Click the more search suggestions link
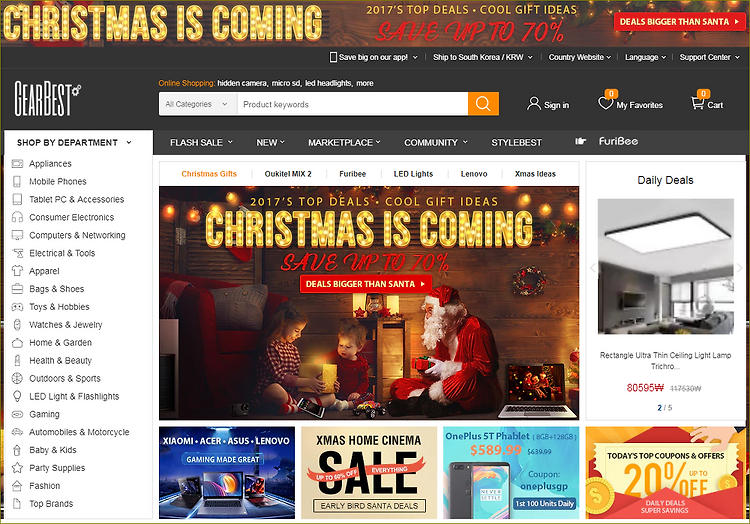Screen dimensions: 750x524 pyautogui.click(x=364, y=83)
